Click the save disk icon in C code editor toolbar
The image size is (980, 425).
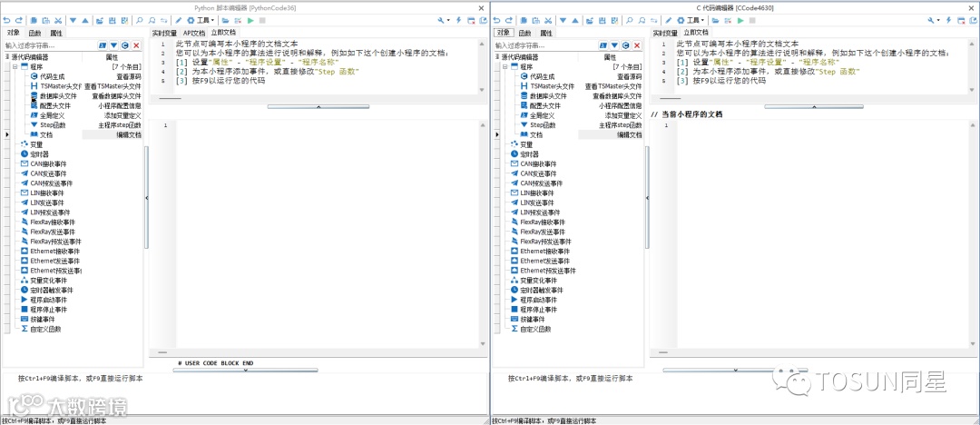click(x=603, y=20)
